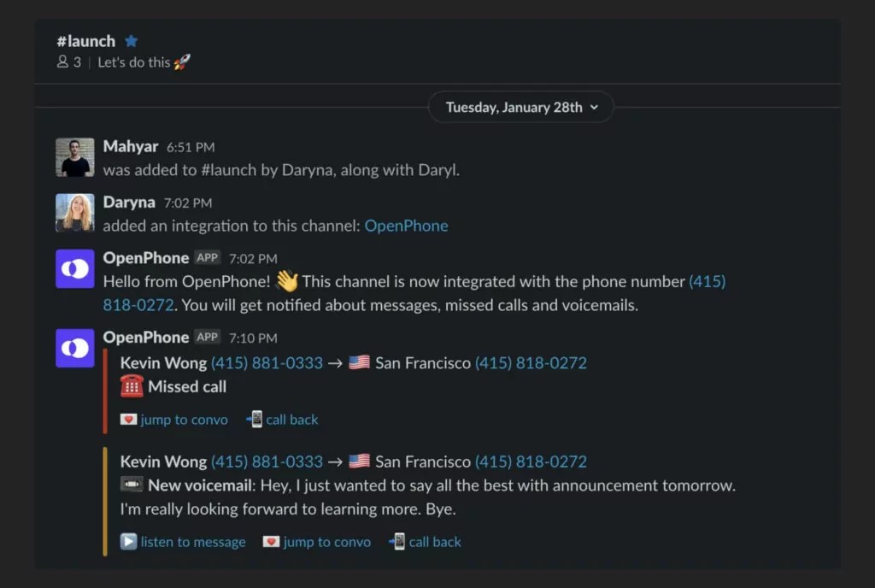Click listen to message link

coord(193,542)
